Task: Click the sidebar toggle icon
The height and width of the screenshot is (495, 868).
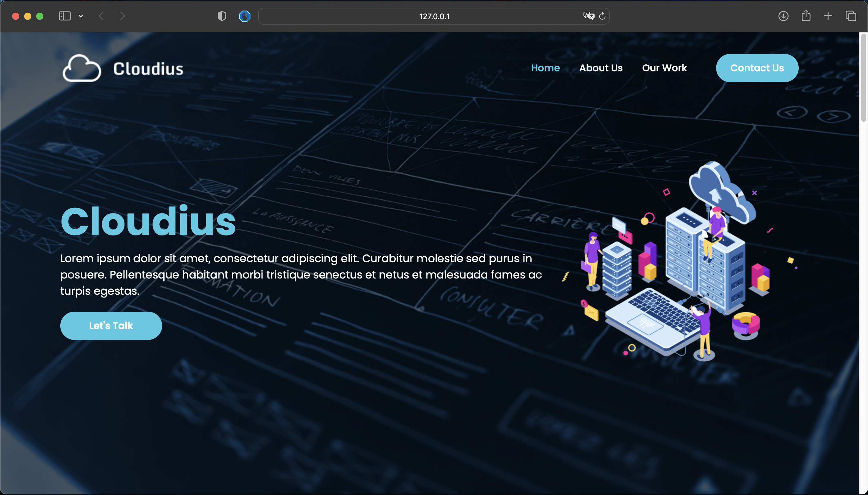Action: tap(65, 16)
